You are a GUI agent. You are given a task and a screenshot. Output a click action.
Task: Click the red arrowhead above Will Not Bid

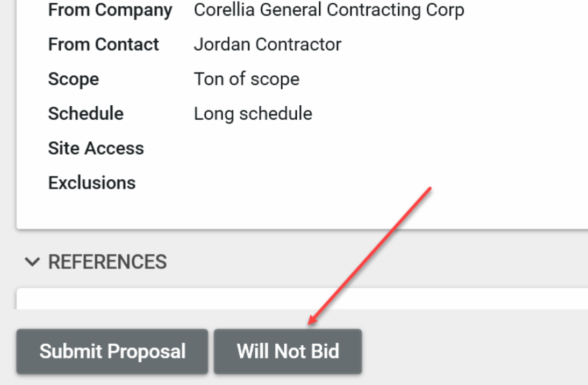[x=311, y=322]
